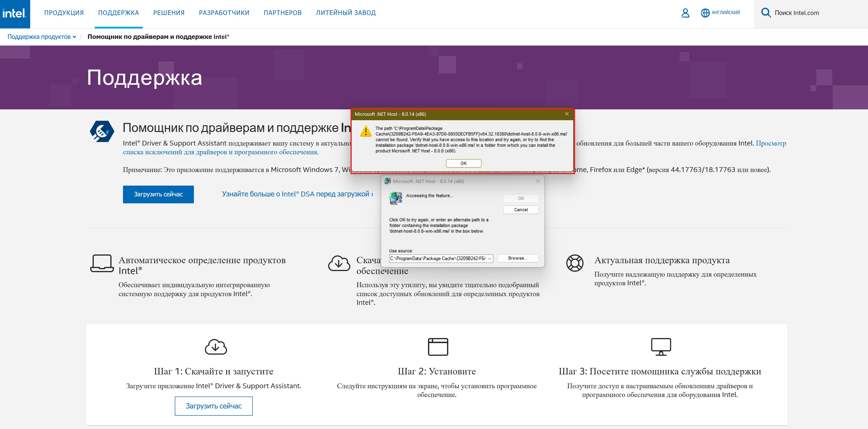Viewport: 868px width, 429px height.
Task: Open the Use source path combo box
Action: (490, 258)
